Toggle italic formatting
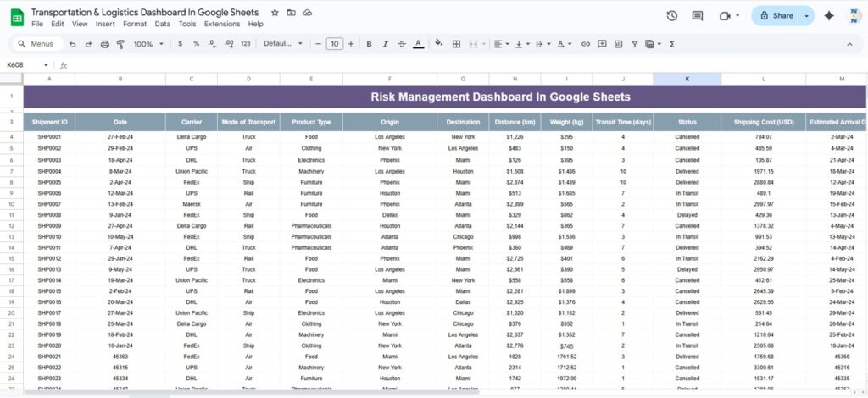The image size is (868, 398). pyautogui.click(x=386, y=44)
